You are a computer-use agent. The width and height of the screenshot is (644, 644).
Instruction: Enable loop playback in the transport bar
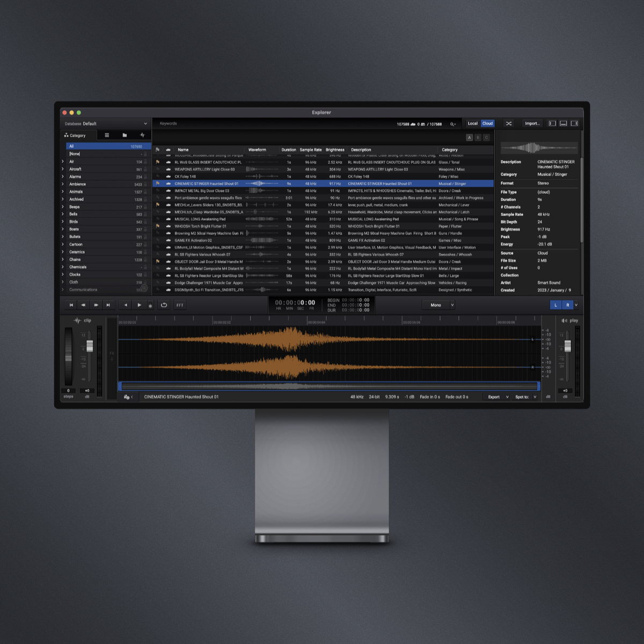[164, 305]
